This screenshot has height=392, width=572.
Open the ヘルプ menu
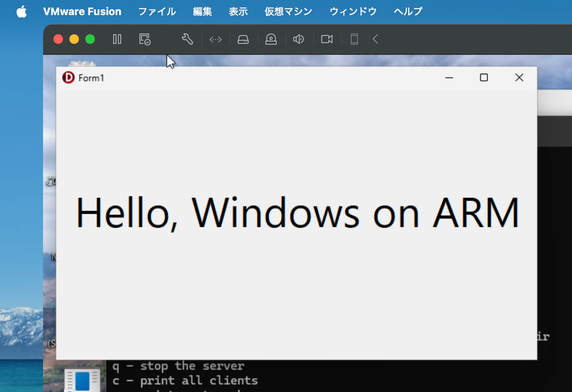click(408, 12)
